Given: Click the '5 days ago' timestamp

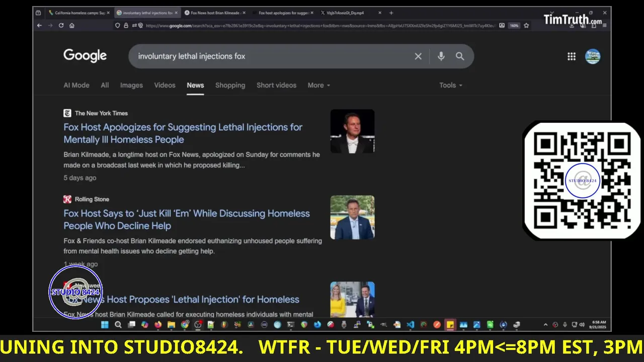Looking at the screenshot, I should (80, 177).
